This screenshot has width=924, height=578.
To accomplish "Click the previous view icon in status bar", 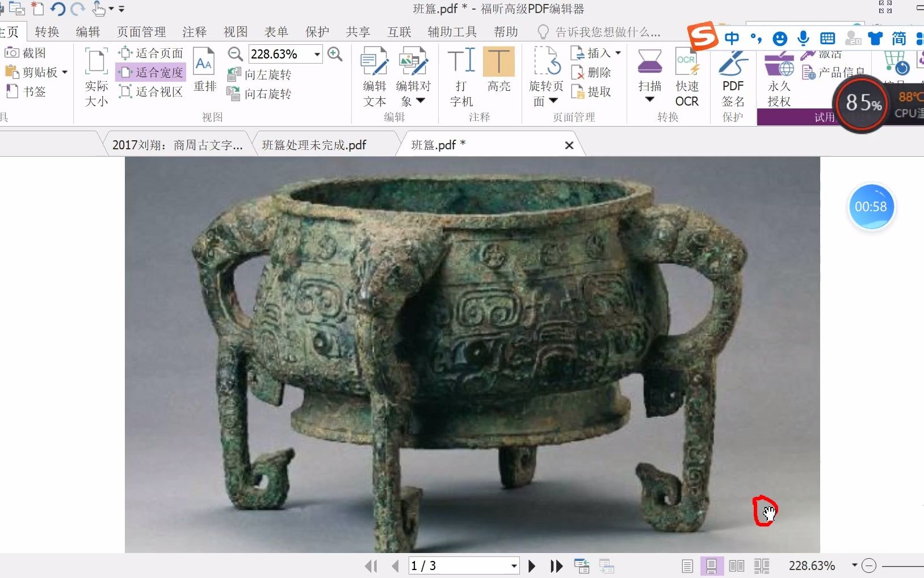I will click(x=582, y=566).
